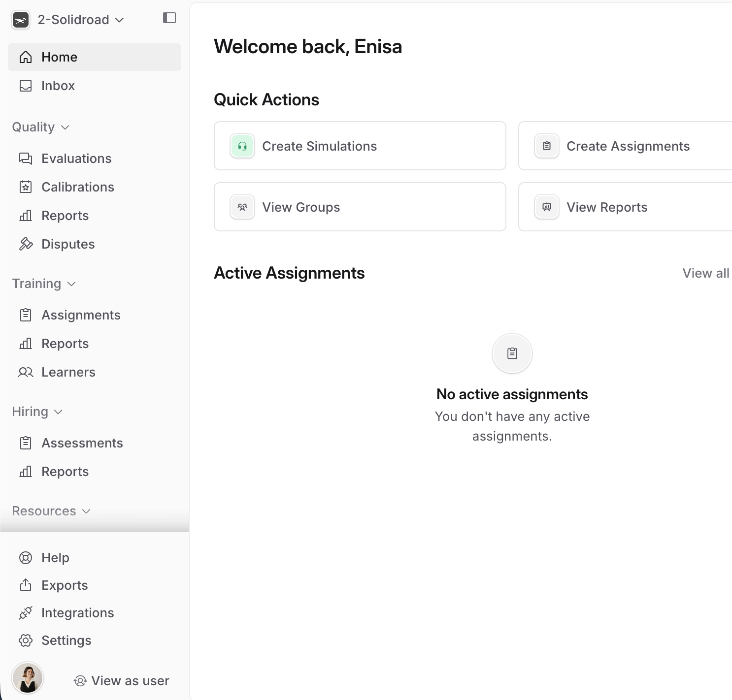732x700 pixels.
Task: Click the Evaluations chat bubbles icon
Action: tap(26, 159)
